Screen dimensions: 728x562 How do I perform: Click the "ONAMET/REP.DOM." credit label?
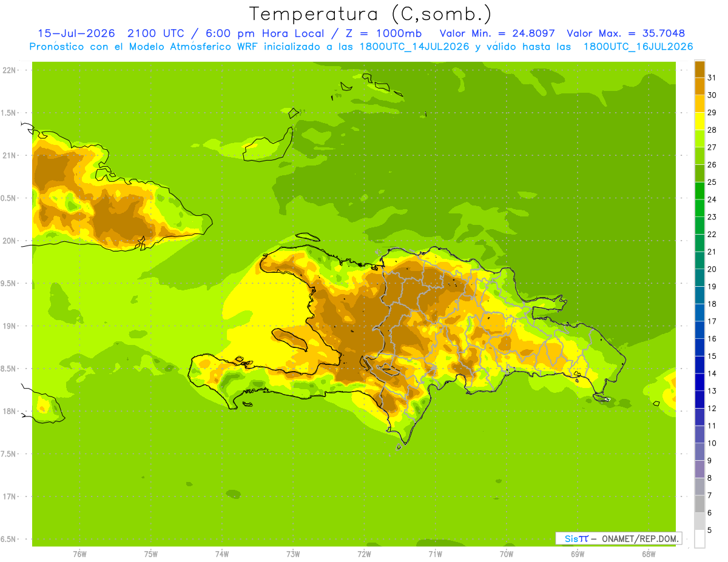641,538
